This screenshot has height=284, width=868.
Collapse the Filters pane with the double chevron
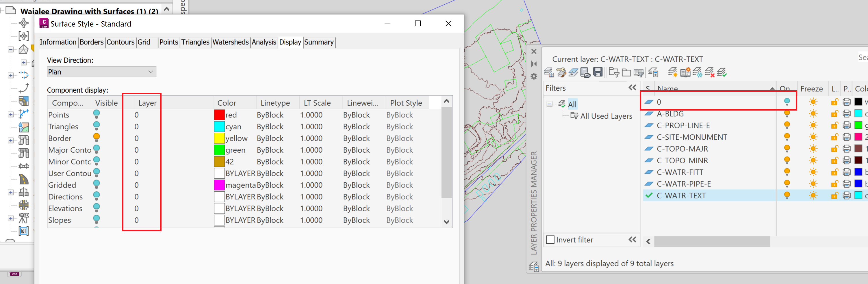[x=632, y=87]
